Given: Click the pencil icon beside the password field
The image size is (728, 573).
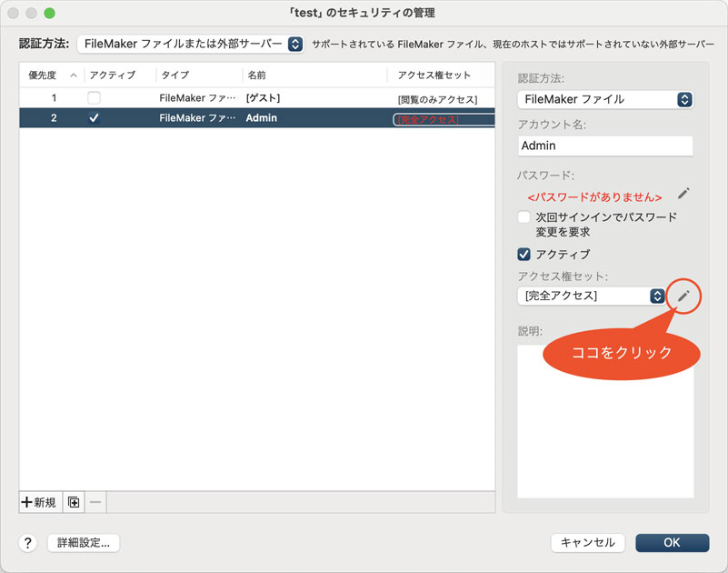Looking at the screenshot, I should (683, 194).
